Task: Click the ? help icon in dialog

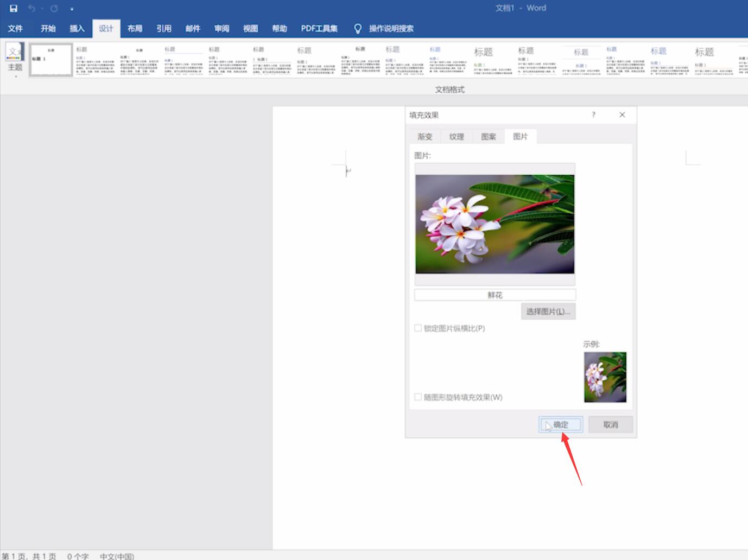Action: tap(593, 114)
